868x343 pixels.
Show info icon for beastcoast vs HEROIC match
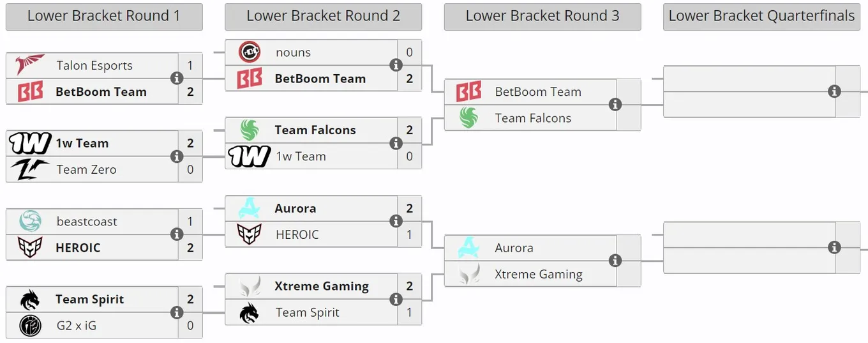pyautogui.click(x=177, y=234)
